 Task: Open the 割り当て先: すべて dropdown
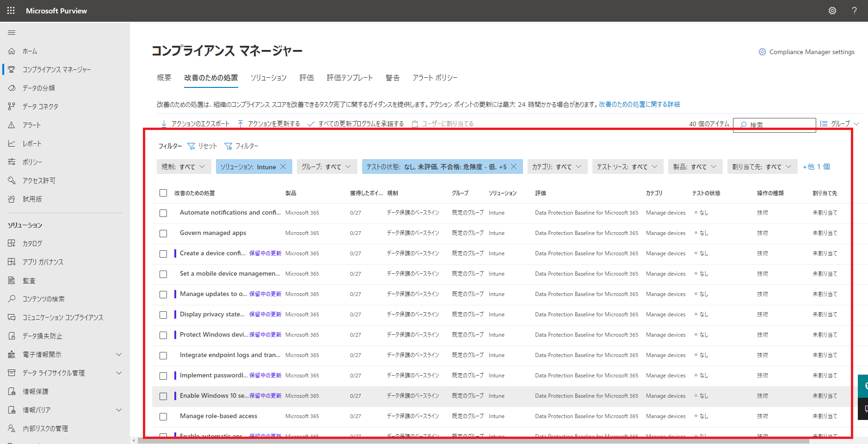[x=762, y=166]
